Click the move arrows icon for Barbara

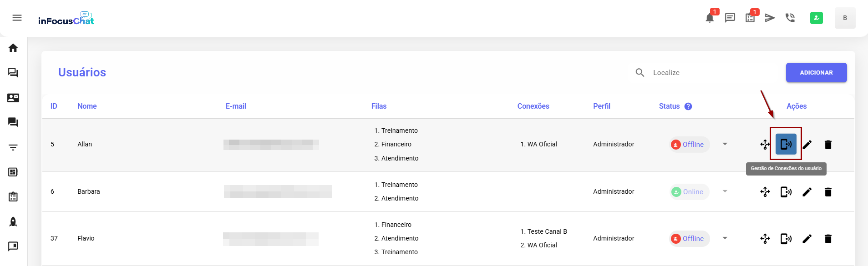click(x=765, y=192)
